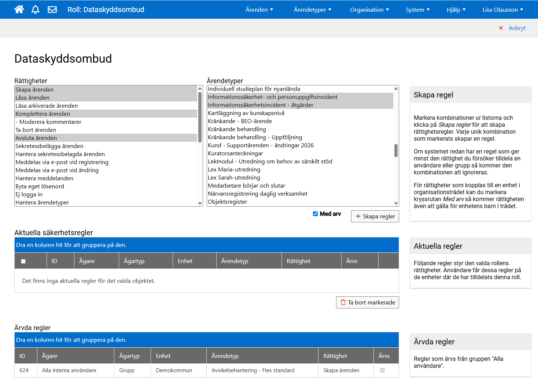The image size is (538, 392).
Task: Expand the Organisation menu
Action: 369,10
